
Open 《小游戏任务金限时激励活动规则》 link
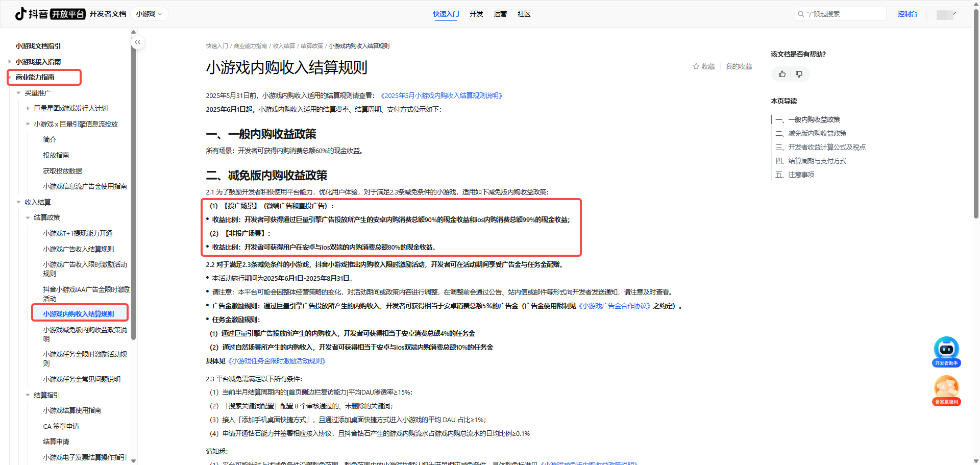[x=276, y=361]
